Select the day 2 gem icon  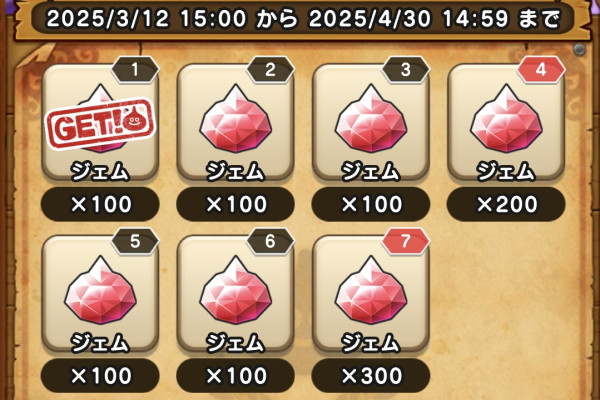pyautogui.click(x=235, y=119)
